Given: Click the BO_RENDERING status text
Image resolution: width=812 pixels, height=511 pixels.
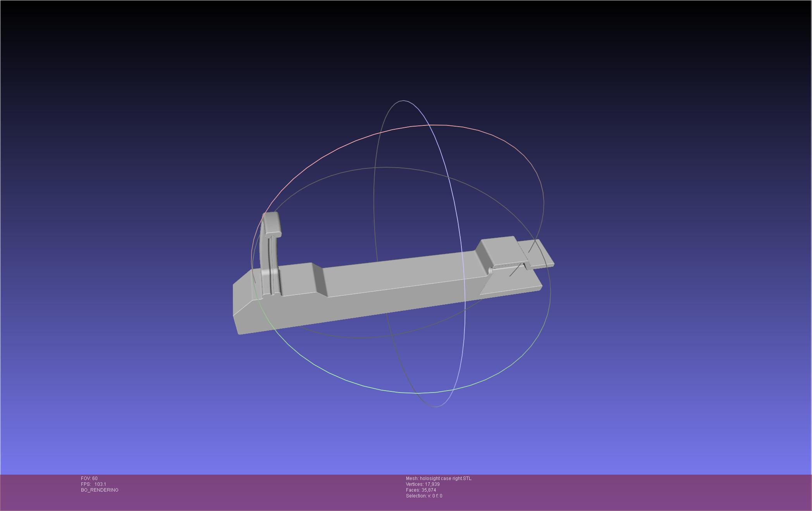Looking at the screenshot, I should click(100, 490).
